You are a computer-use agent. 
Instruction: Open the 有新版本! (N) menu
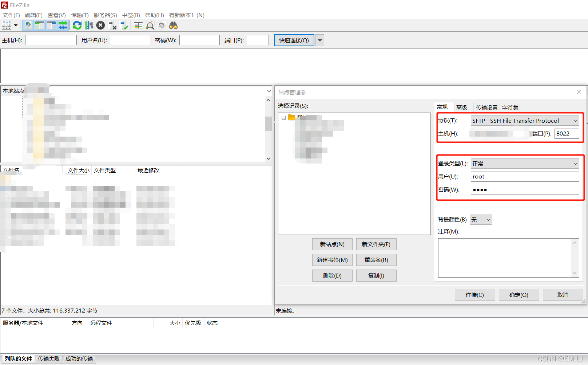click(187, 15)
